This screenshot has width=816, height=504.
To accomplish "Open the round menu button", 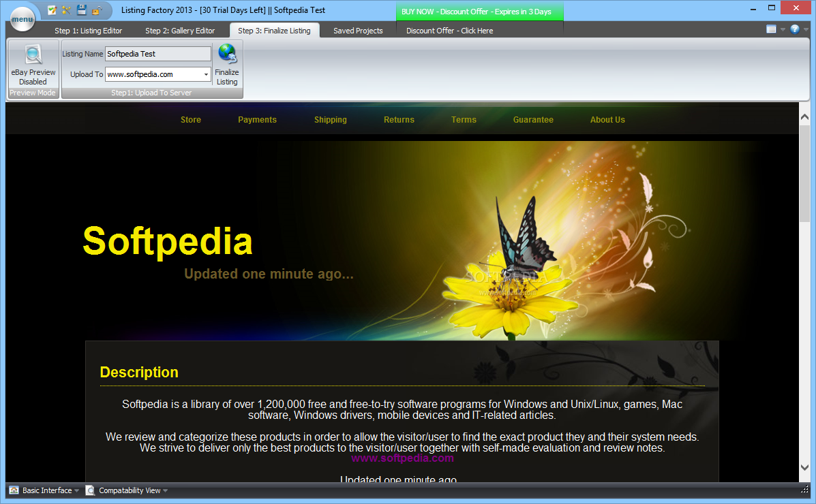I will click(x=22, y=19).
